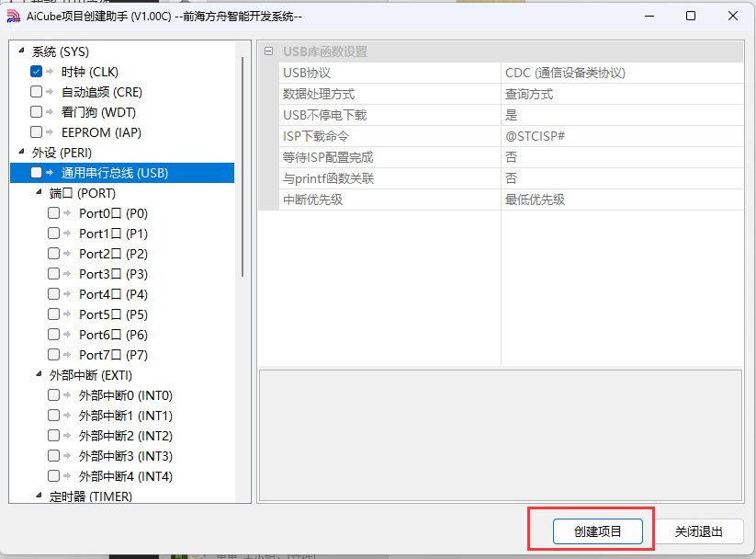Check the Port1口 (P1) checkbox
This screenshot has width=756, height=559.
(53, 234)
